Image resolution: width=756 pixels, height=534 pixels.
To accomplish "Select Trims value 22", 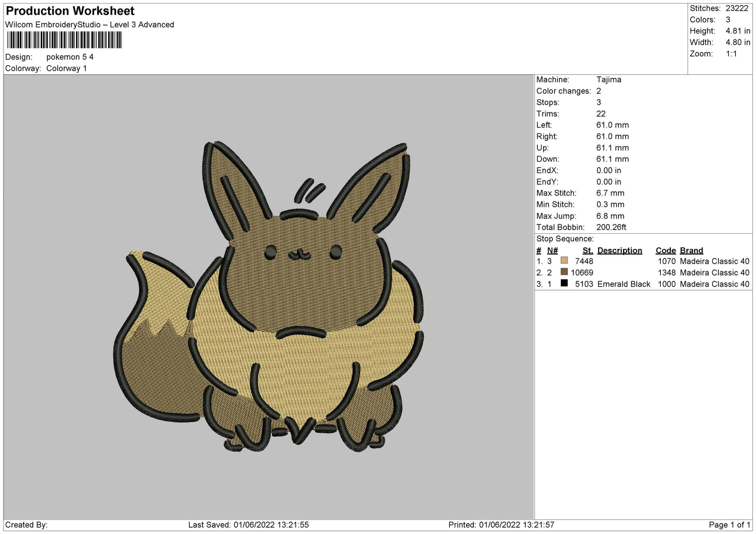I will 601,114.
